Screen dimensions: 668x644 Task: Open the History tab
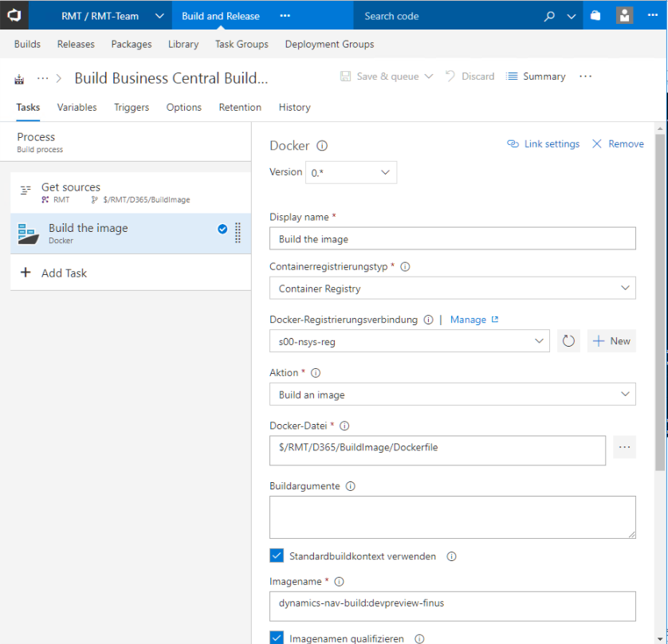point(294,108)
